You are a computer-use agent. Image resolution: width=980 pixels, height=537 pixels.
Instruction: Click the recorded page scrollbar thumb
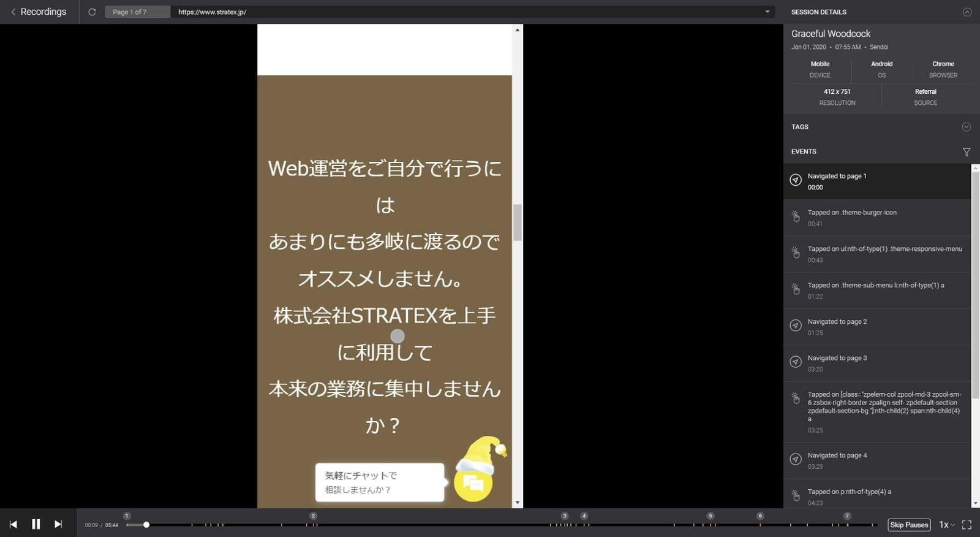pos(518,223)
